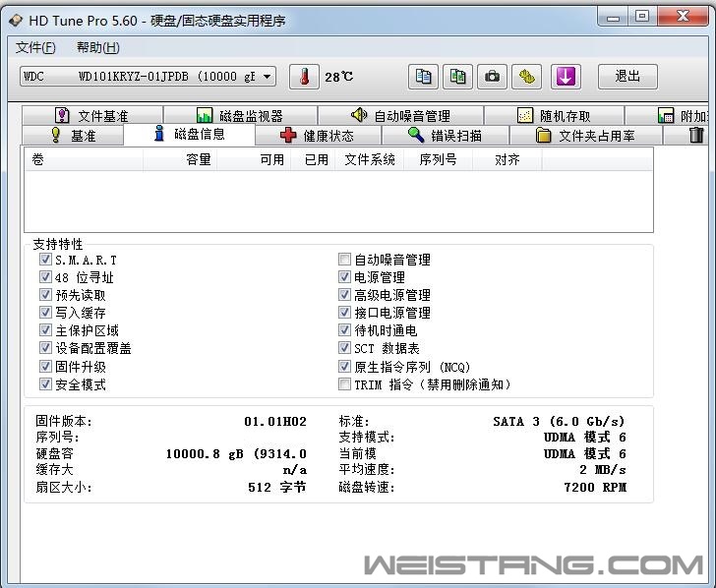This screenshot has width=716, height=588.
Task: Switch to the 错误扫描 tab
Action: coord(446,136)
